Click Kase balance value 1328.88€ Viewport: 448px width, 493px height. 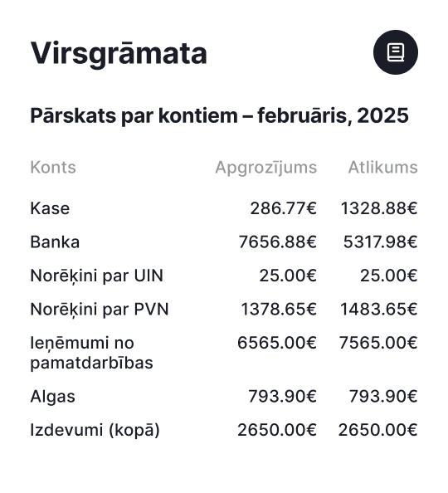click(379, 208)
